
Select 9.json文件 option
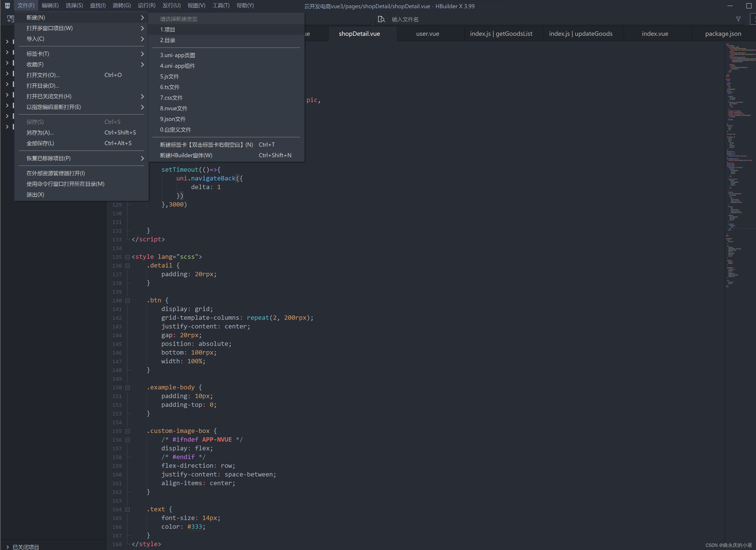[226, 119]
